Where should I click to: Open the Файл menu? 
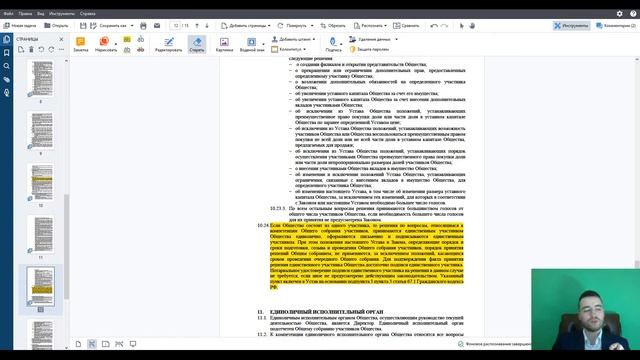[8, 13]
